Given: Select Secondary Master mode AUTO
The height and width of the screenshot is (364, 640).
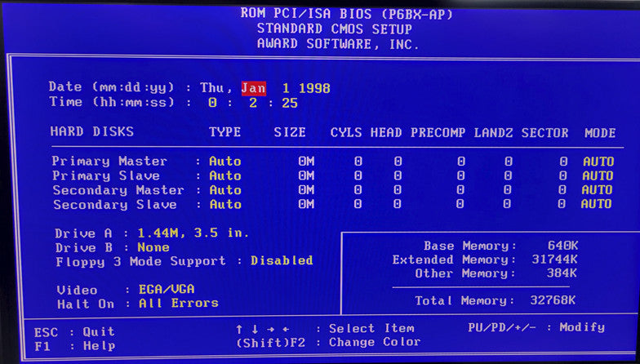Looking at the screenshot, I should coord(597,189).
